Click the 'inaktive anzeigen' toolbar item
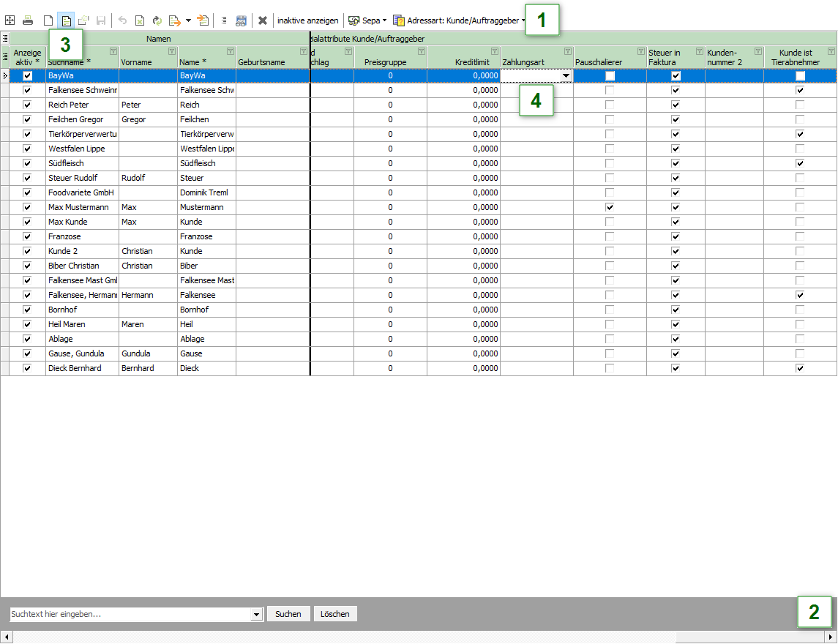Viewport: 838px width, 644px height. 307,20
